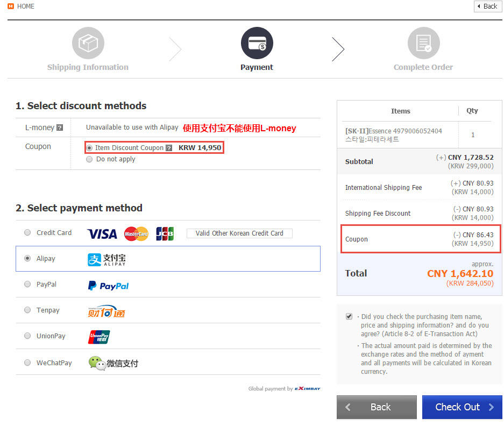Select Tenpay as payment method
504x426 pixels.
pos(27,310)
